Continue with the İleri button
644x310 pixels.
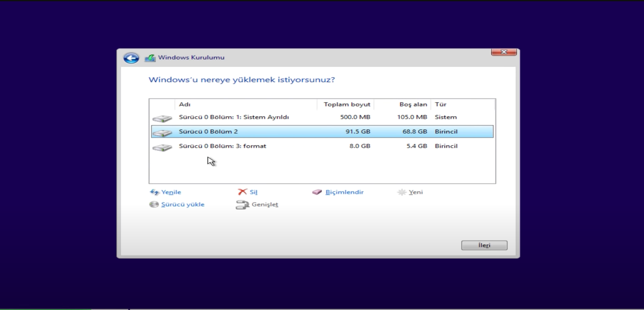pyautogui.click(x=484, y=245)
